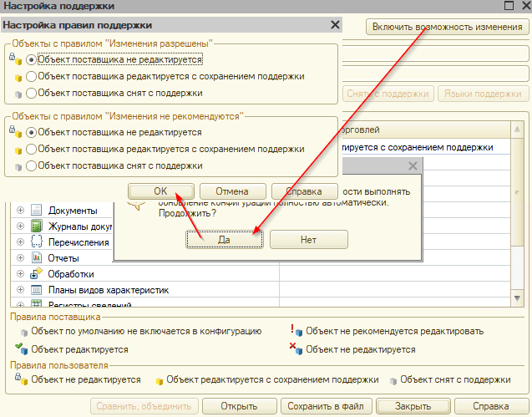Image resolution: width=532 pixels, height=417 pixels.
Task: Expand the Перечисления tree node
Action: pyautogui.click(x=20, y=242)
